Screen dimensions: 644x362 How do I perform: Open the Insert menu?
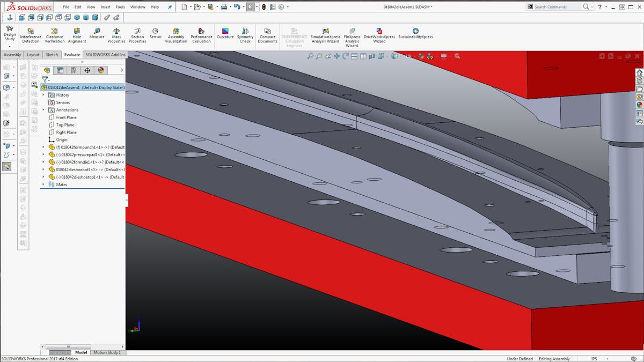[x=105, y=7]
